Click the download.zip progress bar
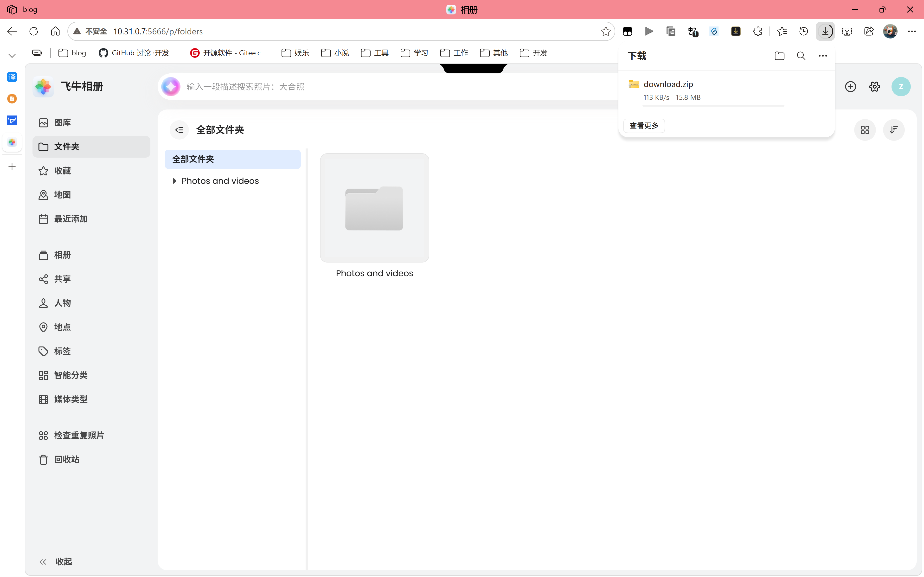Image resolution: width=924 pixels, height=577 pixels. click(x=713, y=105)
